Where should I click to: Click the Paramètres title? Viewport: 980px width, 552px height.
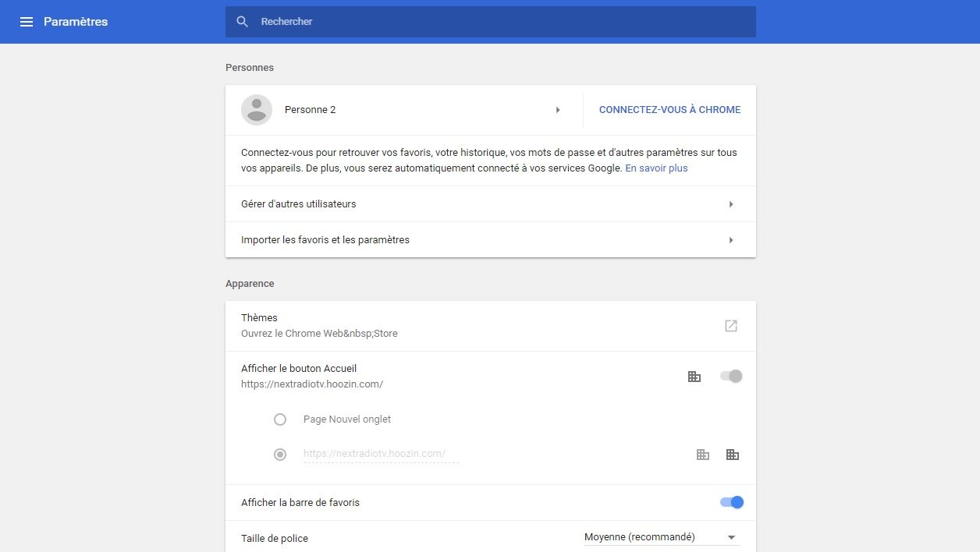point(76,22)
